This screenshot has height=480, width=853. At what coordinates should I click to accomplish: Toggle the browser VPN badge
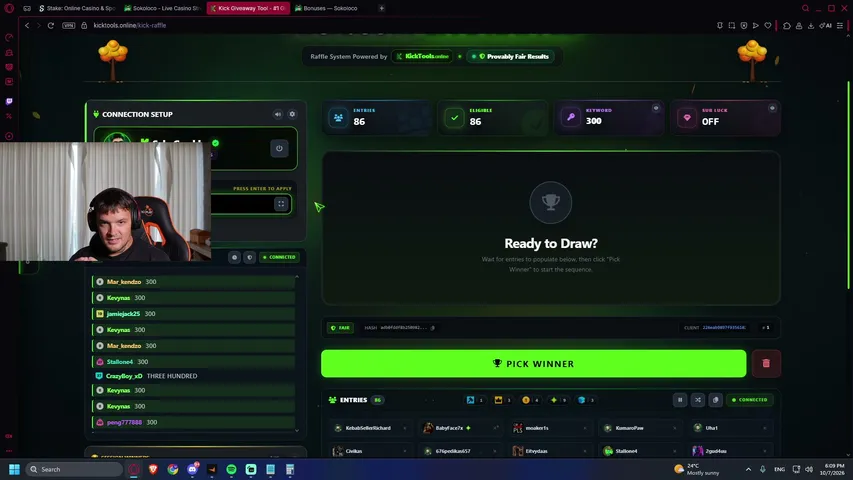pyautogui.click(x=69, y=26)
